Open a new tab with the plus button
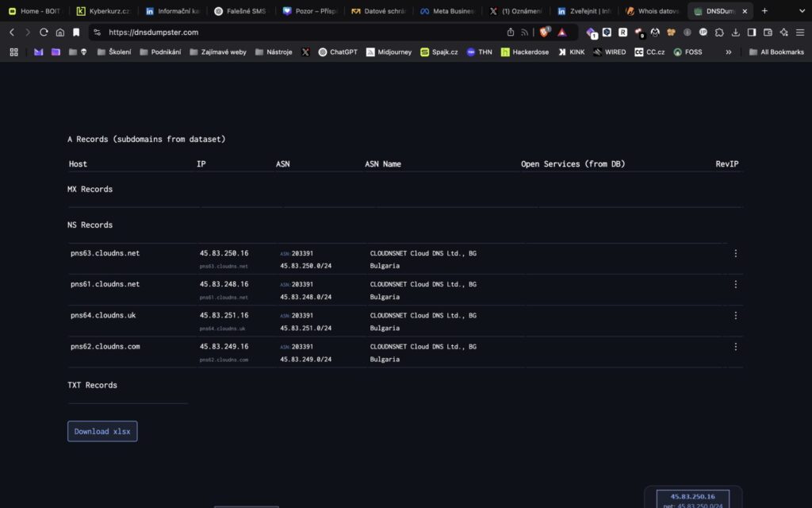Viewport: 812px width, 508px height. click(x=764, y=11)
